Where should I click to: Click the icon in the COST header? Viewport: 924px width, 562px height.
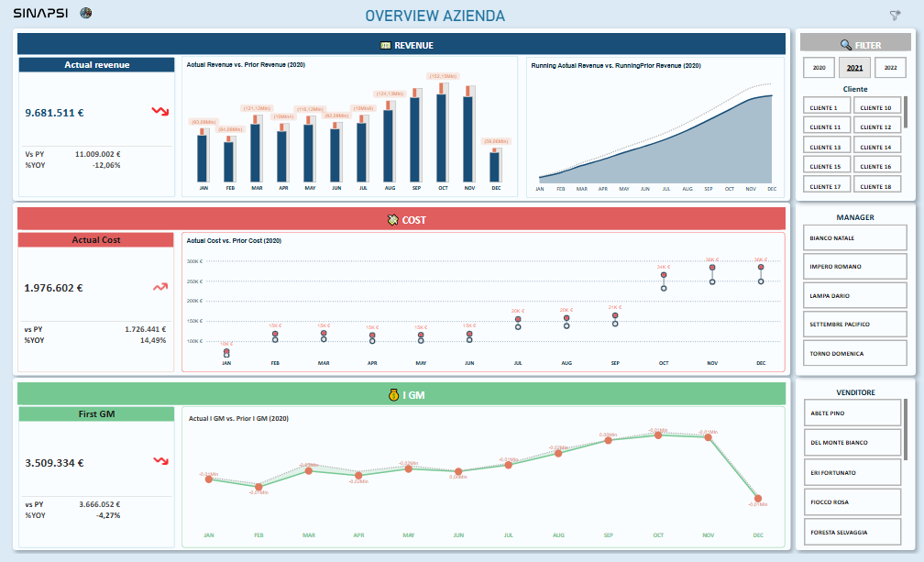[392, 220]
